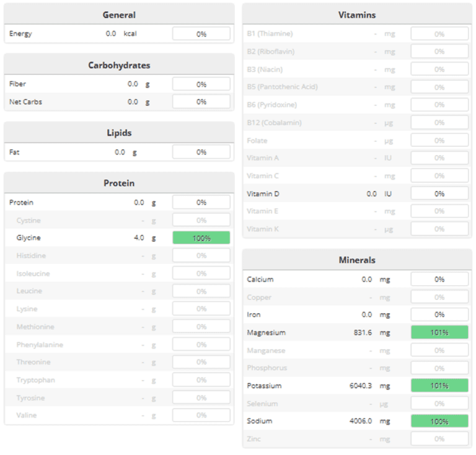
Task: Click the Minerals section header
Action: point(357,260)
